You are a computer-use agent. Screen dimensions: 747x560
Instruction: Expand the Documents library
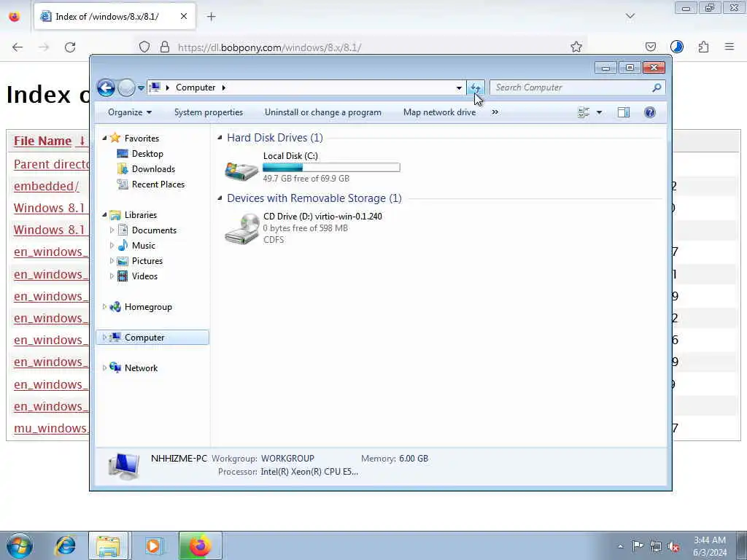click(x=112, y=230)
